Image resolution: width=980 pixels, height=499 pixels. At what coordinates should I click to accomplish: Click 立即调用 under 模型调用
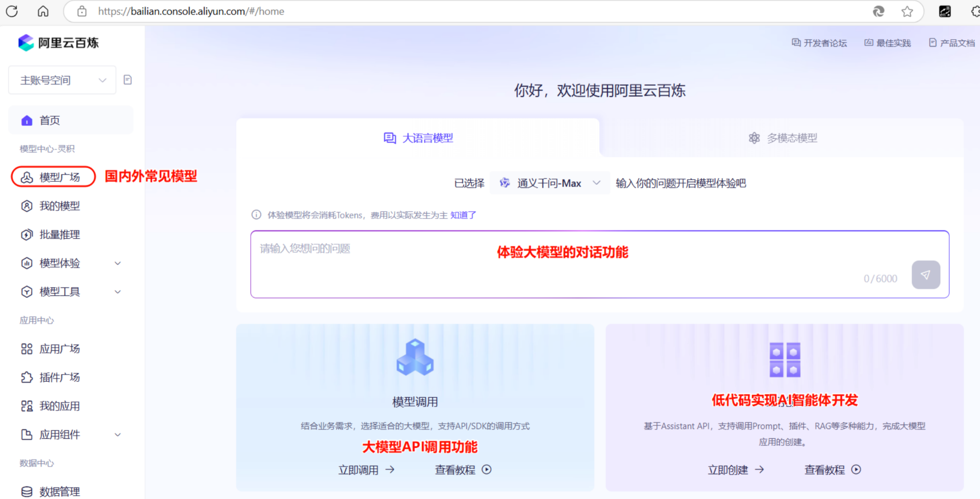click(x=366, y=469)
